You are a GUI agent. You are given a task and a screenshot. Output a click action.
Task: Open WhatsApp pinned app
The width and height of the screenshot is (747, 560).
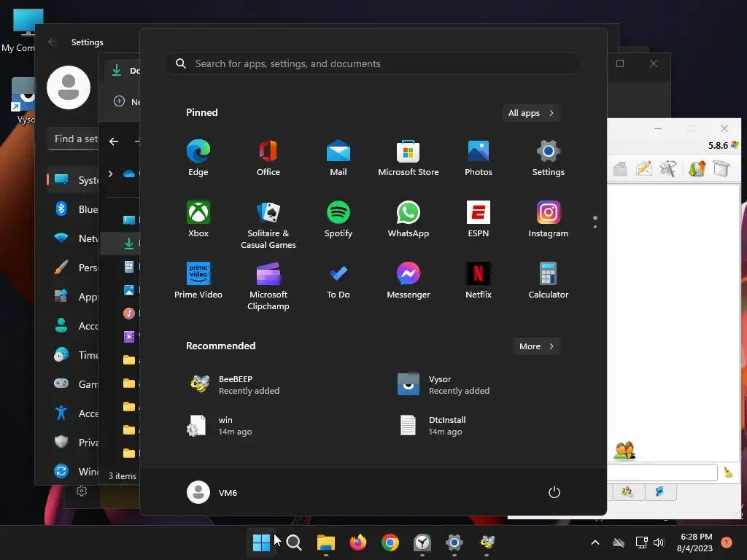[x=409, y=219]
